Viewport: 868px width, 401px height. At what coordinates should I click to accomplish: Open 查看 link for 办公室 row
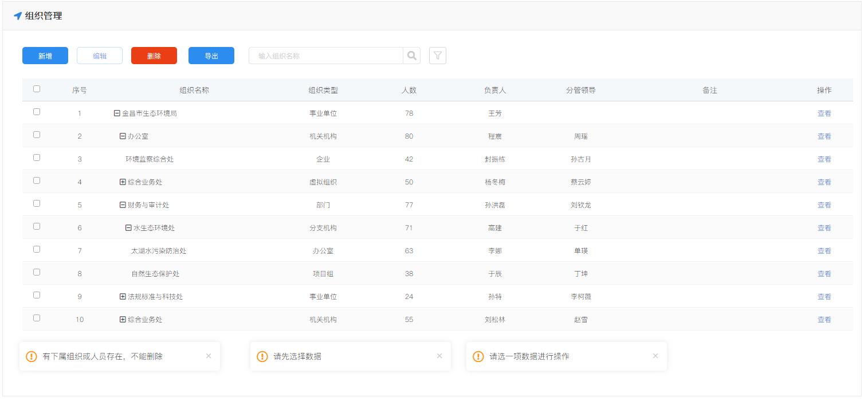click(x=824, y=136)
